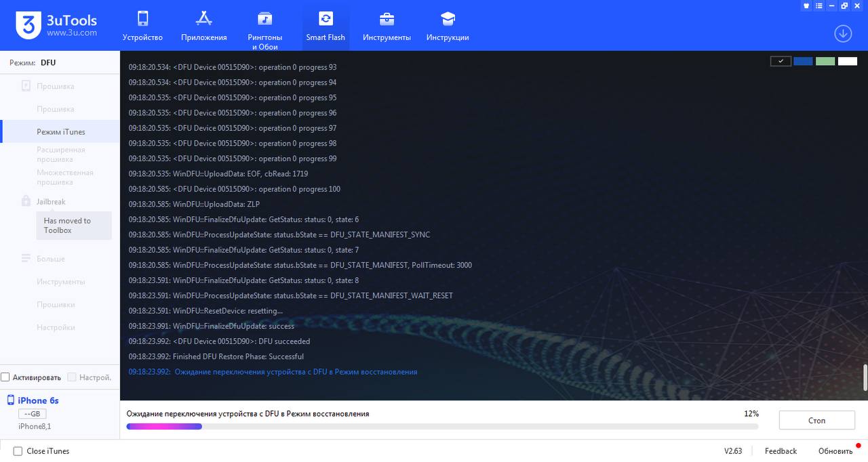Viewport: 868px width, 462px height.
Task: Select the green log color swatch
Action: pyautogui.click(x=825, y=61)
